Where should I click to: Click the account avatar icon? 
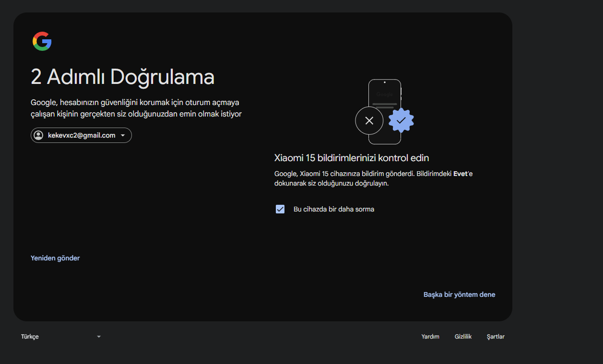[x=38, y=135]
